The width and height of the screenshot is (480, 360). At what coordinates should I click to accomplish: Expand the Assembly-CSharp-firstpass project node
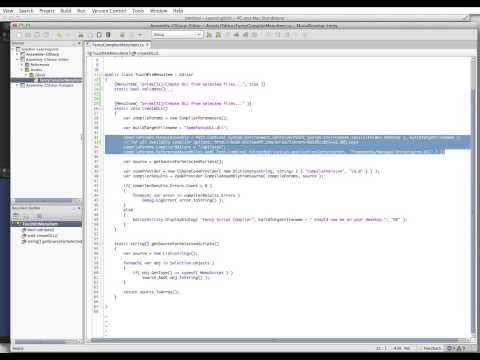pyautogui.click(x=17, y=85)
